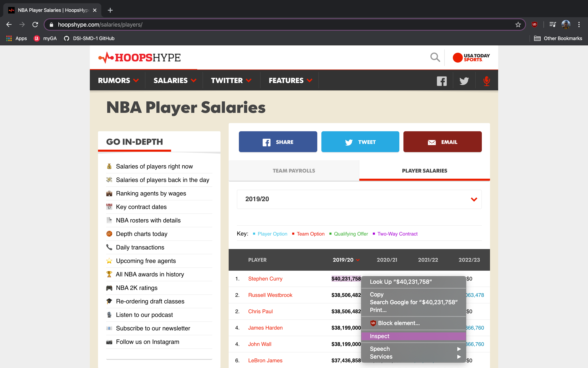Open Chrome's three-dot menu
The height and width of the screenshot is (368, 588).
point(579,25)
